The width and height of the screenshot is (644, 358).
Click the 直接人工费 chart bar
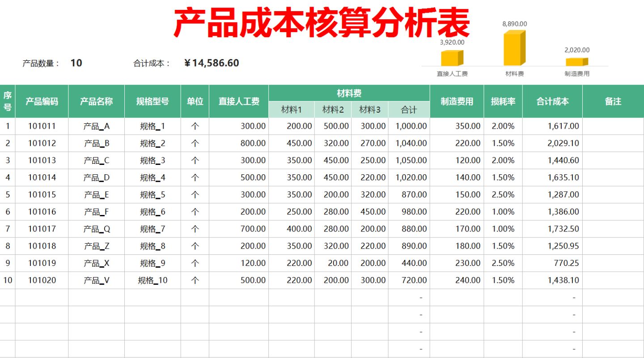pos(452,58)
